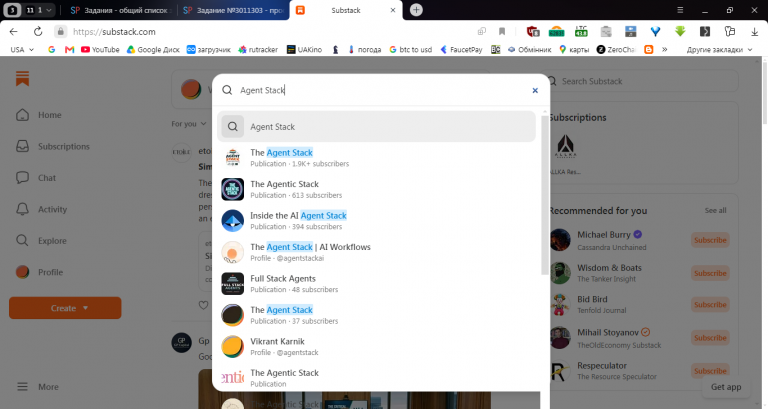Subscribe to Bid Bird
The height and width of the screenshot is (409, 768).
coord(710,305)
